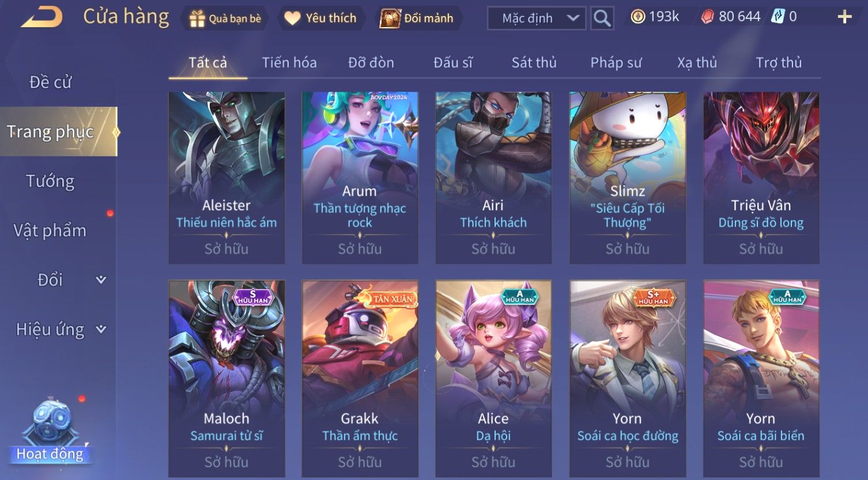Switch to the Tiến hóa tab
This screenshot has width=868, height=480.
pos(289,62)
